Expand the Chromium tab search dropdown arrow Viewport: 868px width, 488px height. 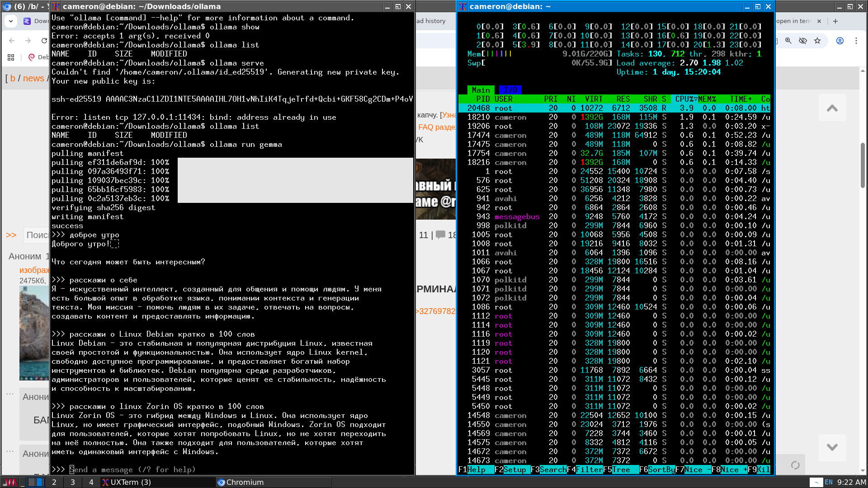11,21
